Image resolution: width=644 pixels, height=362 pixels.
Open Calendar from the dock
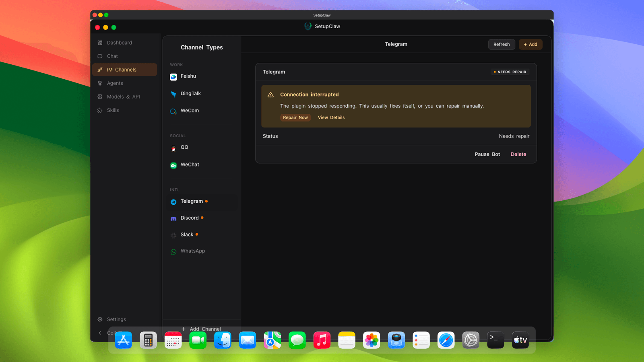point(173,340)
